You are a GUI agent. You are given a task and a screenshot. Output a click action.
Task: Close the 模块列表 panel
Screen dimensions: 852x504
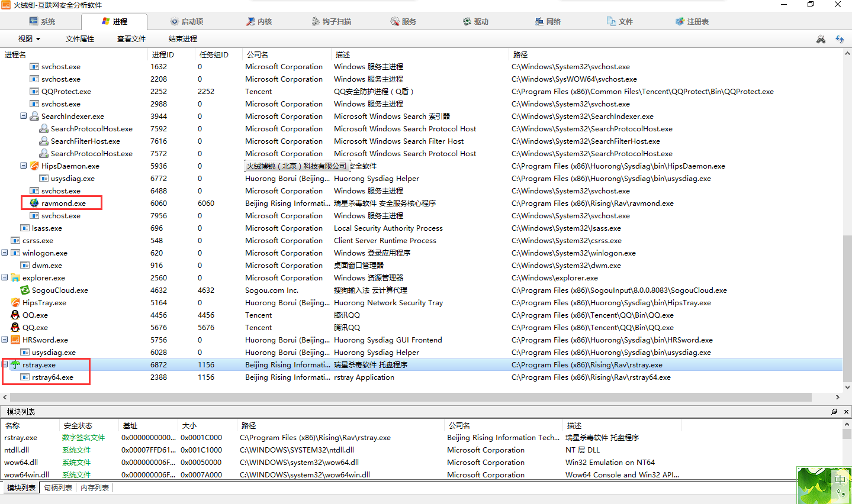pyautogui.click(x=846, y=412)
